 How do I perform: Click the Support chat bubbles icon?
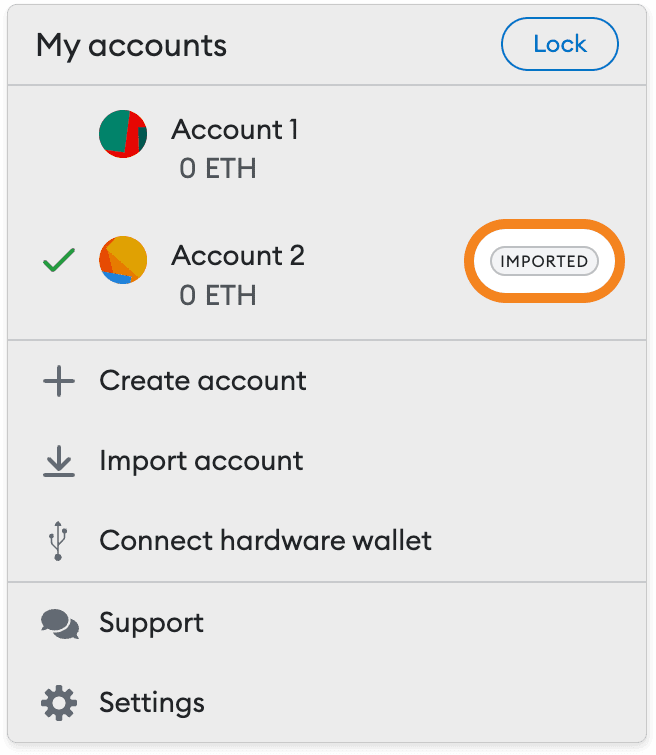click(x=59, y=623)
